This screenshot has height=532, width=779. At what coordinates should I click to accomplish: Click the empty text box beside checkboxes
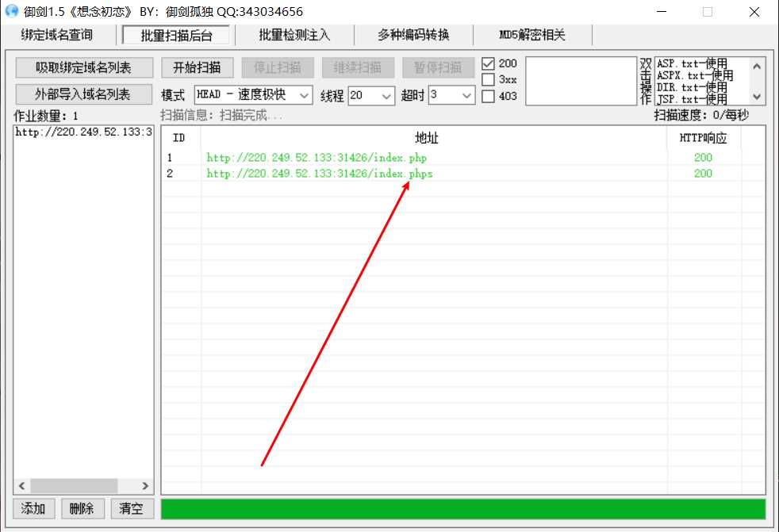(x=581, y=81)
